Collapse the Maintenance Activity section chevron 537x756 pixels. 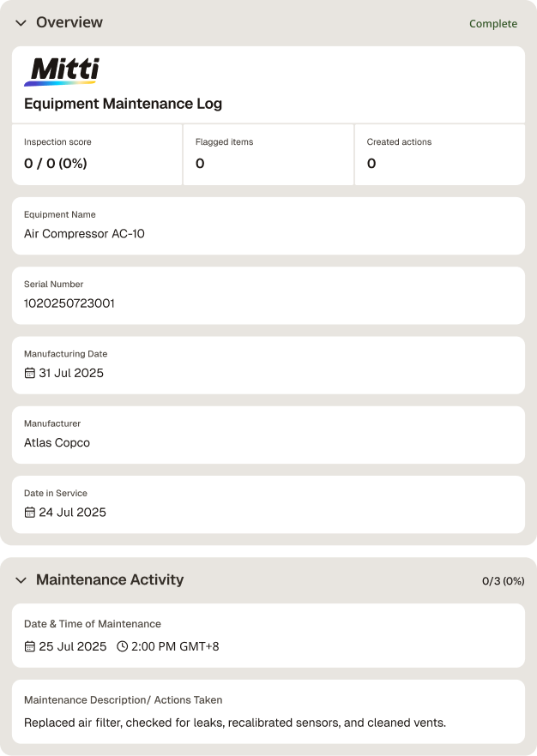(21, 580)
